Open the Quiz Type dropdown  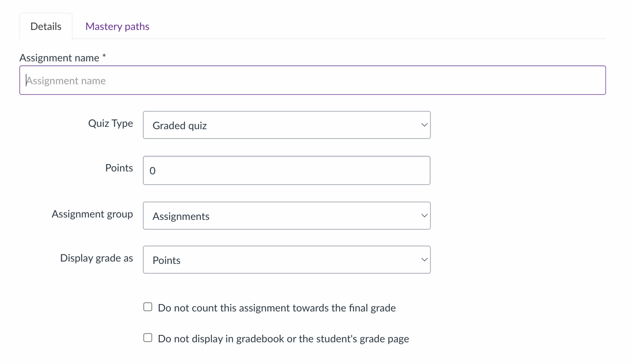click(x=287, y=125)
